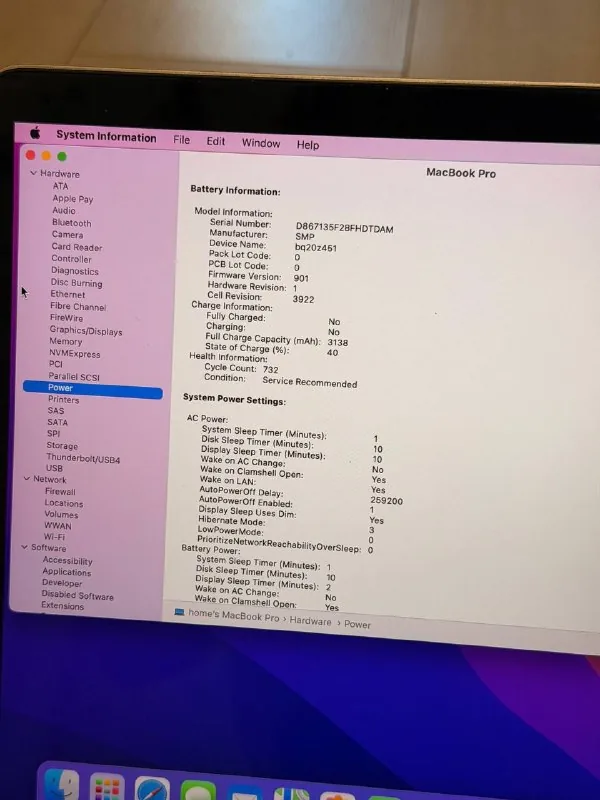Select Bluetooth in the sidebar
This screenshot has height=800, width=600.
coord(71,223)
